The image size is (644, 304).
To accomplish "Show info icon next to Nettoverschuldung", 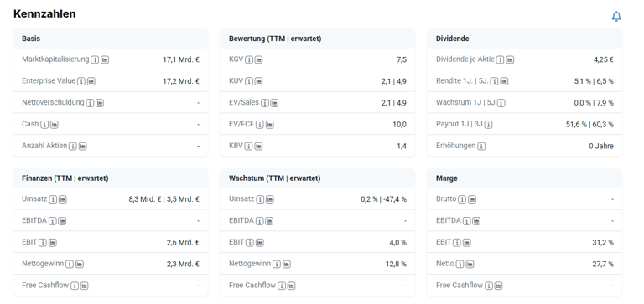I will coord(90,103).
